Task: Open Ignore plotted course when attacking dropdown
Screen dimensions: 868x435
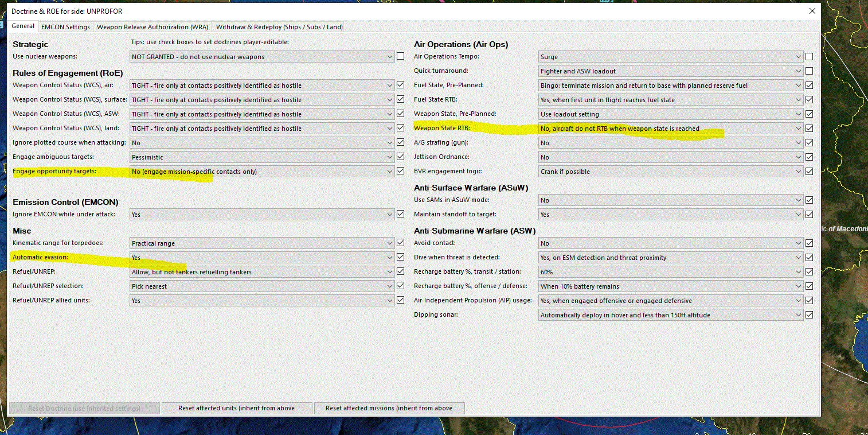Action: pyautogui.click(x=262, y=143)
